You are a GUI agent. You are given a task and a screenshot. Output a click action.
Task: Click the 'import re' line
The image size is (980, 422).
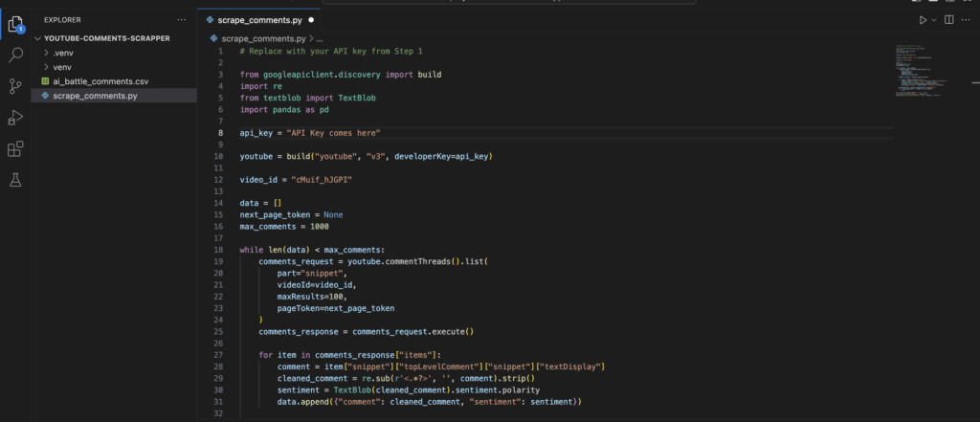tap(261, 86)
